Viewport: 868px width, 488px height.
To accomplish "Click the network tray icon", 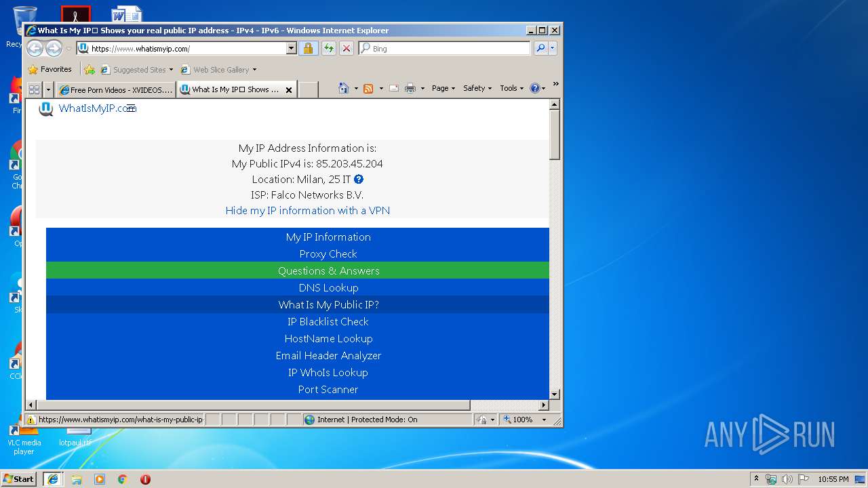I will [771, 479].
